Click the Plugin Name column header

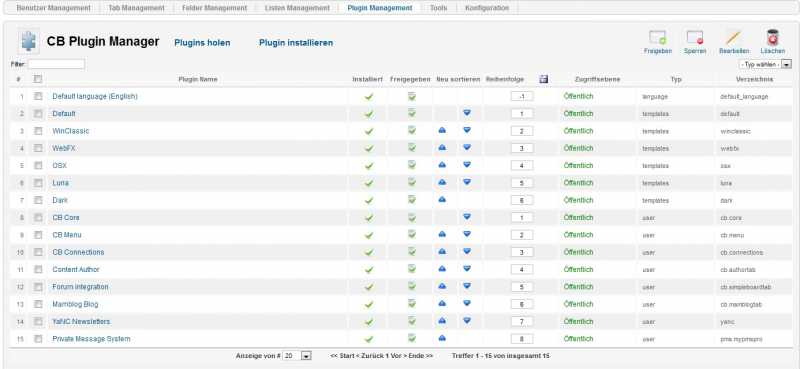click(x=198, y=79)
